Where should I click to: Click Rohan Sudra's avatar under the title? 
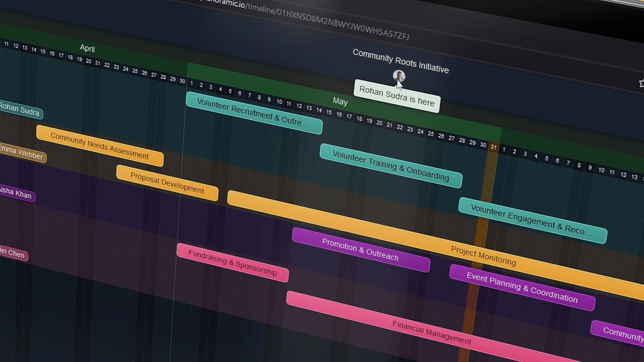tap(399, 75)
